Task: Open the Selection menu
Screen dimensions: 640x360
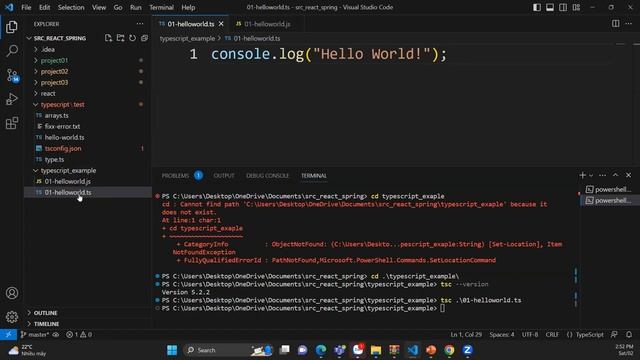Action: (x=71, y=7)
